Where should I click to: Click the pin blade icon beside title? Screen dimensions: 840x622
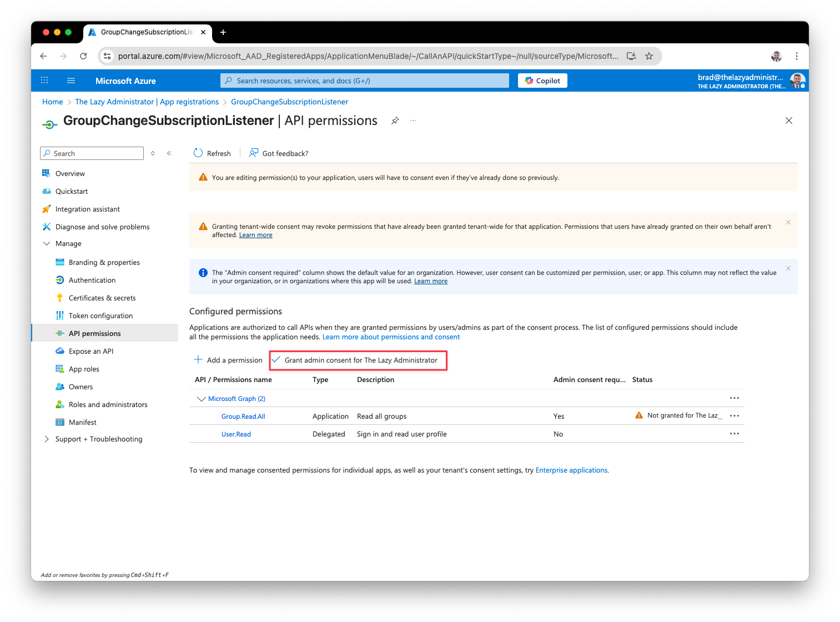point(395,121)
